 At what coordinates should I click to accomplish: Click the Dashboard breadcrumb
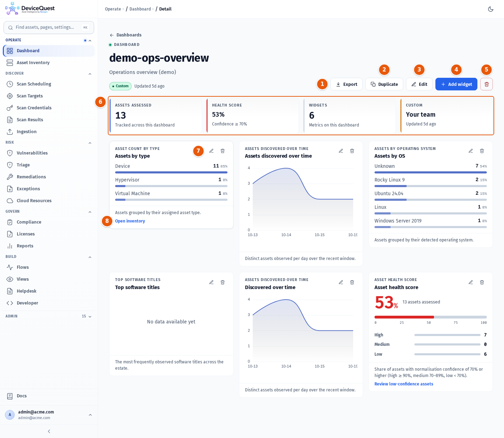140,9
